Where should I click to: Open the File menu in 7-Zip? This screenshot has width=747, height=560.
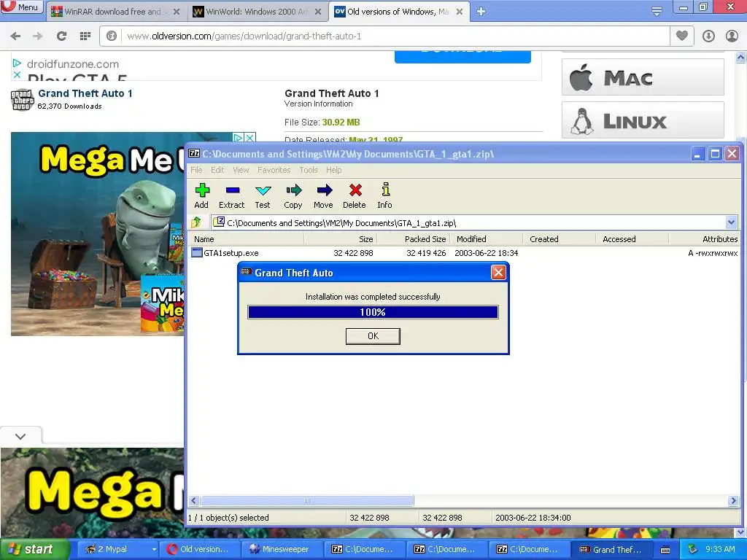coord(196,170)
